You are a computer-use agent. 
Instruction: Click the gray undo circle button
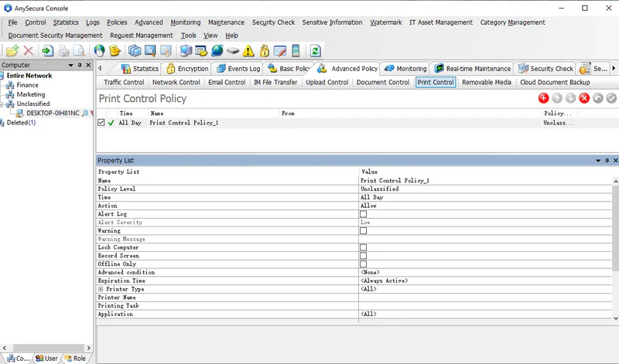pos(597,98)
